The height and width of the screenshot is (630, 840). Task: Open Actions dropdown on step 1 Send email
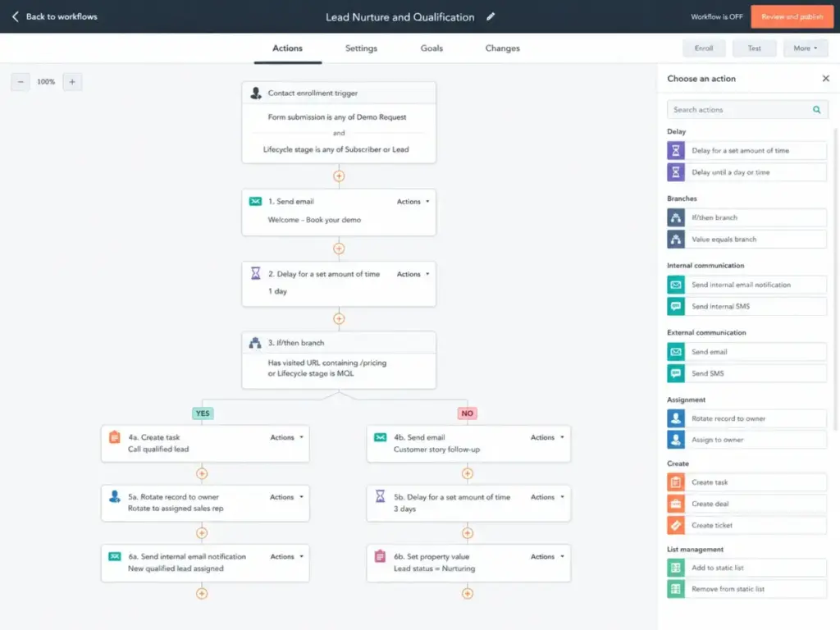pyautogui.click(x=413, y=202)
